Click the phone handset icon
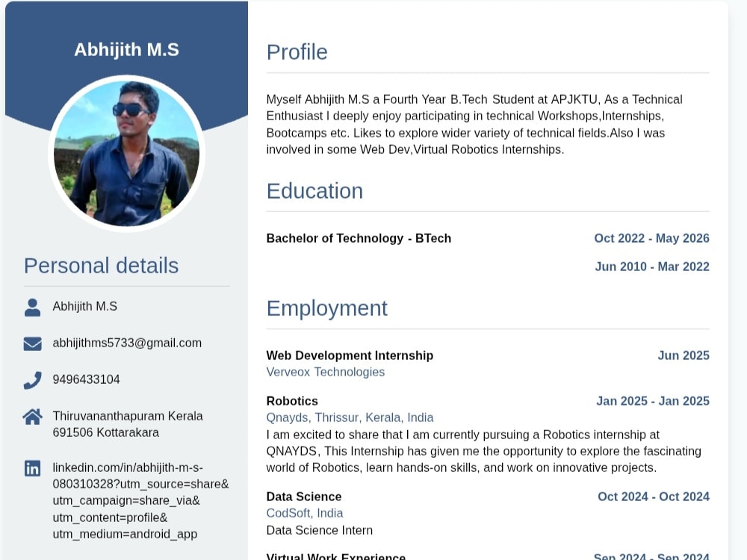Viewport: 747px width, 560px height. [x=32, y=380]
